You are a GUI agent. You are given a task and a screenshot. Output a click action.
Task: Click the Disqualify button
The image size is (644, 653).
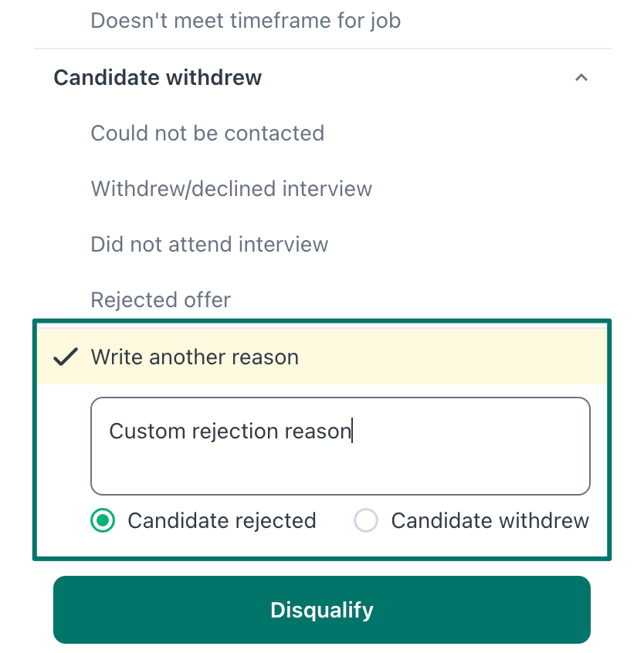[321, 610]
